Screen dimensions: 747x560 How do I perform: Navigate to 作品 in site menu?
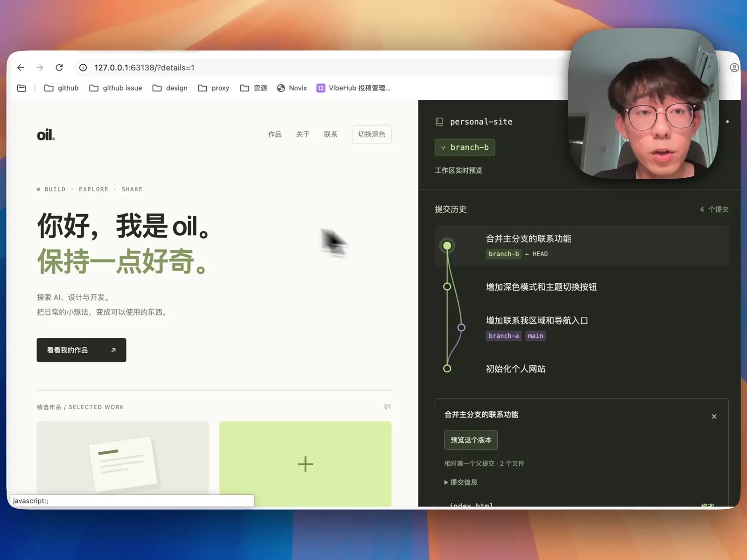(275, 134)
